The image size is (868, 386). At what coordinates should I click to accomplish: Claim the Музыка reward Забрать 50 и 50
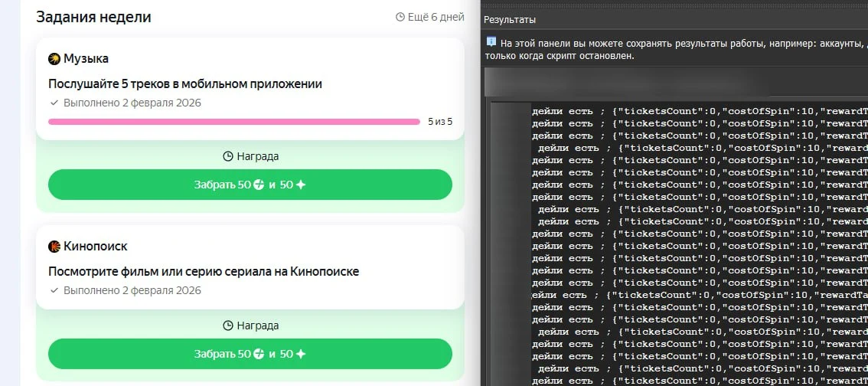(x=250, y=185)
